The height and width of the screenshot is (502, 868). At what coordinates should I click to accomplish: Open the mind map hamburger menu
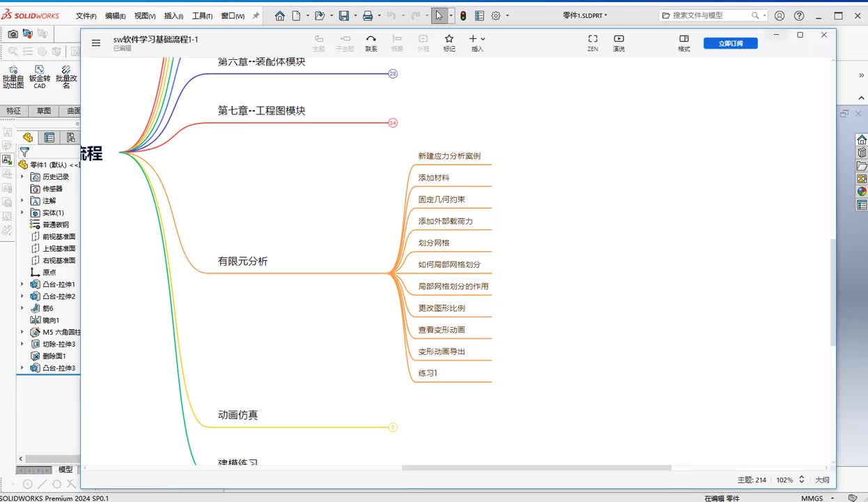point(96,43)
